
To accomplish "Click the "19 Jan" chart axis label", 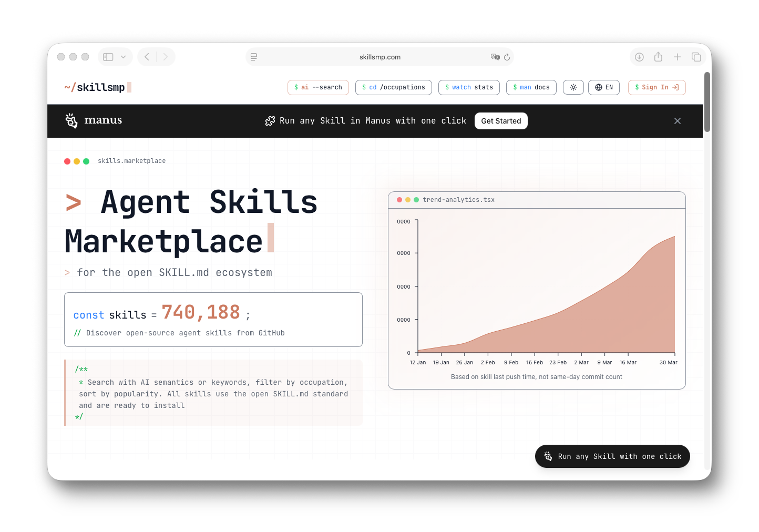I will (441, 362).
